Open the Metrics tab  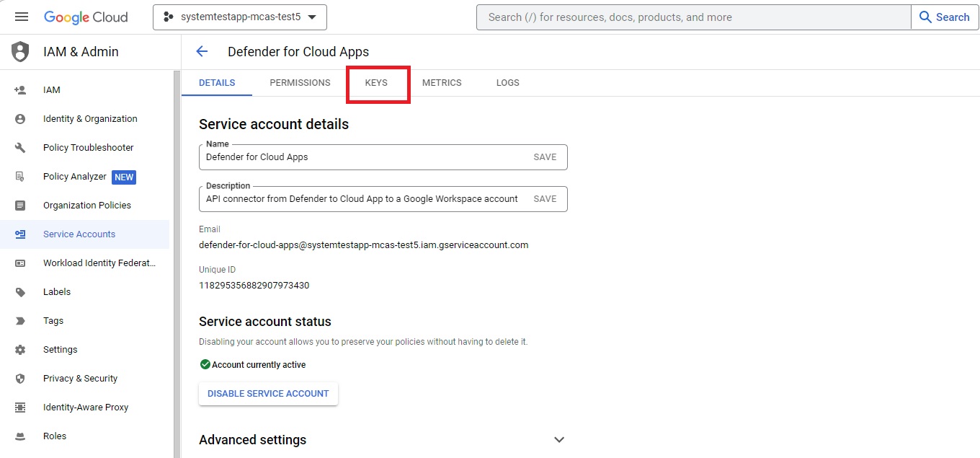point(442,83)
